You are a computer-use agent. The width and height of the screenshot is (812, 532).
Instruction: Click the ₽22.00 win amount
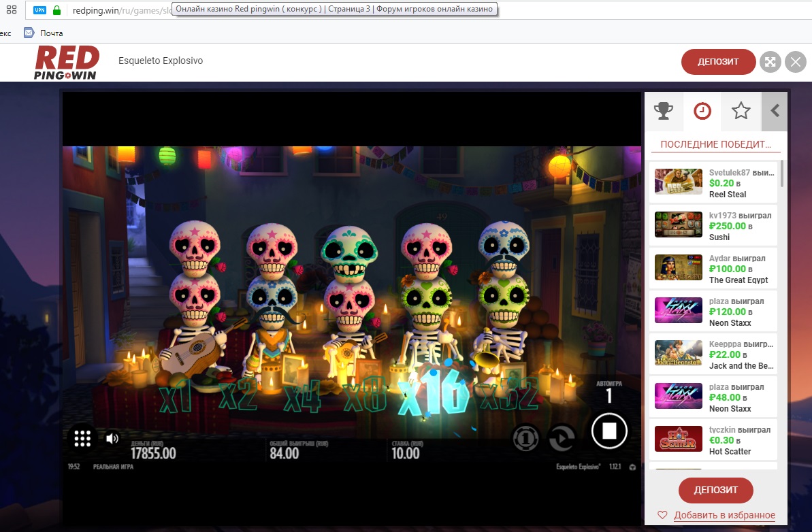(x=724, y=355)
